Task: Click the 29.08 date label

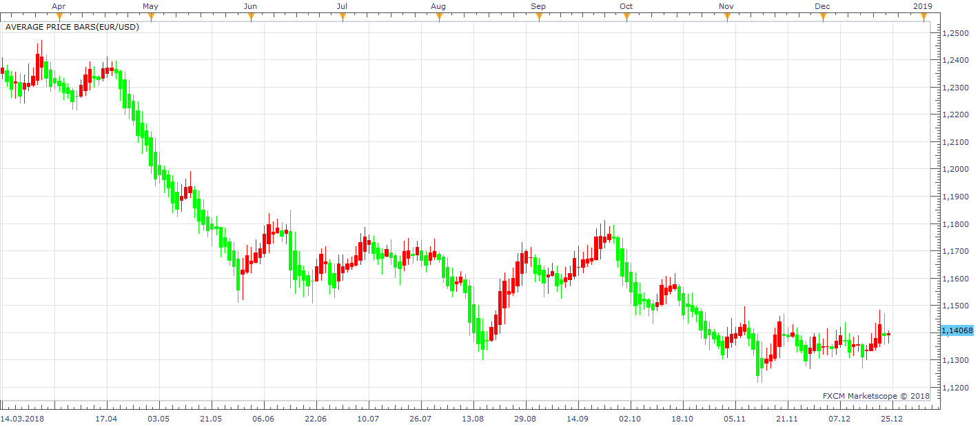Action: (x=525, y=419)
